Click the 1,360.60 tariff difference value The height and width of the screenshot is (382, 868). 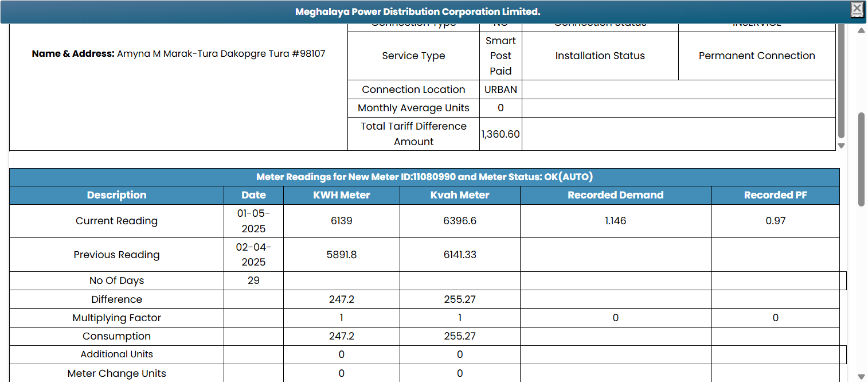pos(501,134)
